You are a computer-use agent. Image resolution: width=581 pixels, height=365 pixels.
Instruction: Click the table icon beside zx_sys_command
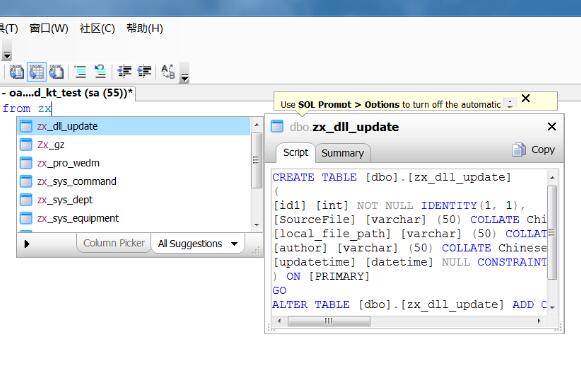26,182
